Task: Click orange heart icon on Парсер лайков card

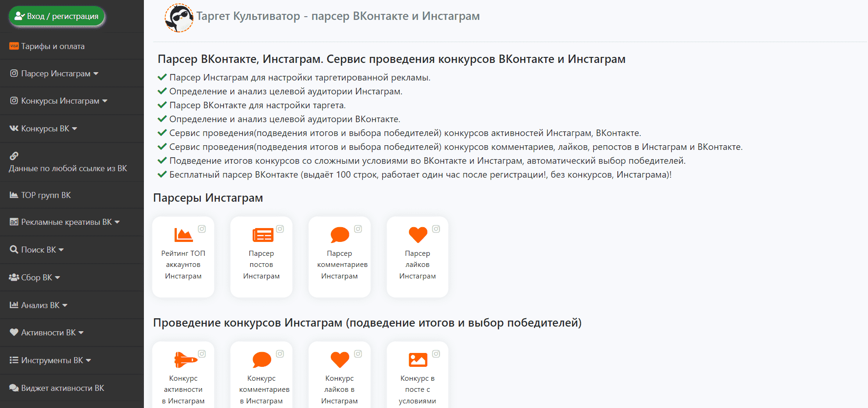Action: pos(418,235)
